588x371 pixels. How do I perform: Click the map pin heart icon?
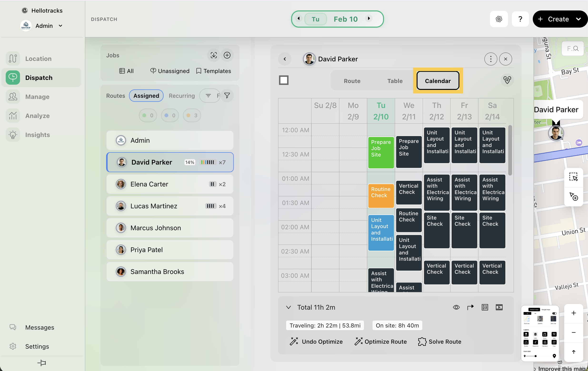pyautogui.click(x=507, y=80)
